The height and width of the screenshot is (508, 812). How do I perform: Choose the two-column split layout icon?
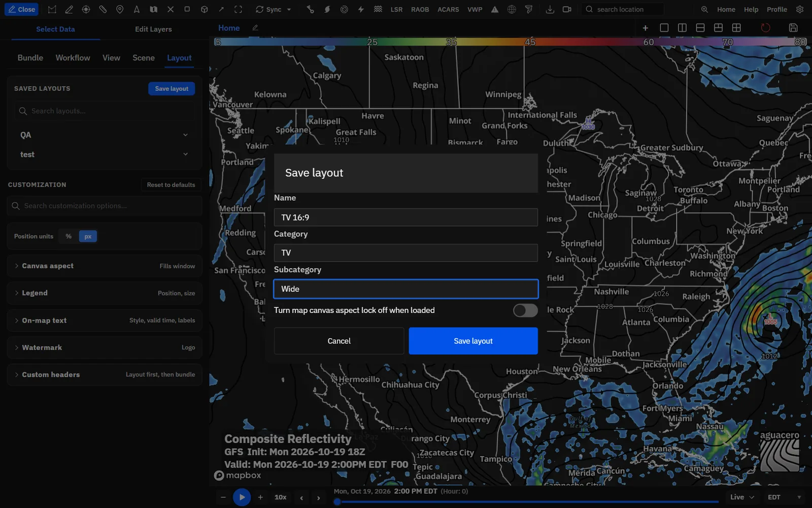click(682, 28)
